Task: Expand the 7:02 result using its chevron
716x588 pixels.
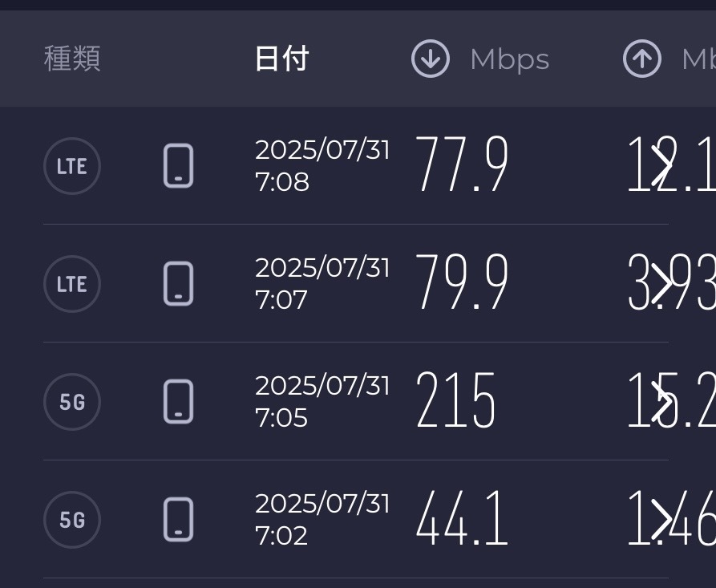Action: (x=662, y=520)
